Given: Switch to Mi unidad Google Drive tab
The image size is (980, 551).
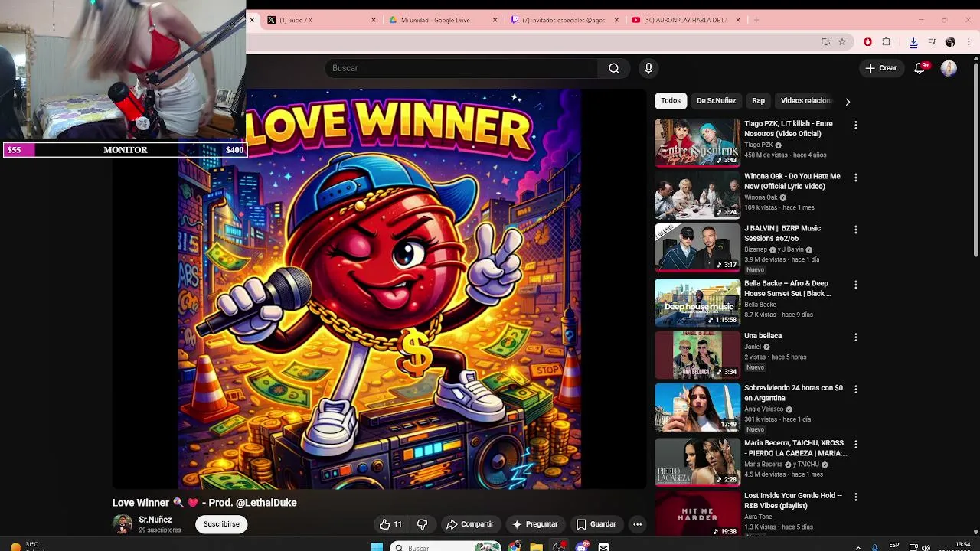Looking at the screenshot, I should 443,20.
